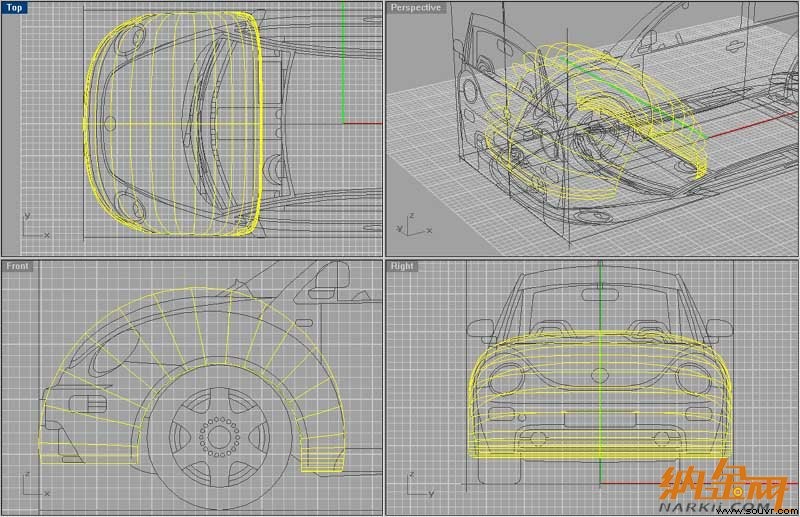Click the wheel hub in Front viewport
This screenshot has width=800, height=517.
click(219, 437)
